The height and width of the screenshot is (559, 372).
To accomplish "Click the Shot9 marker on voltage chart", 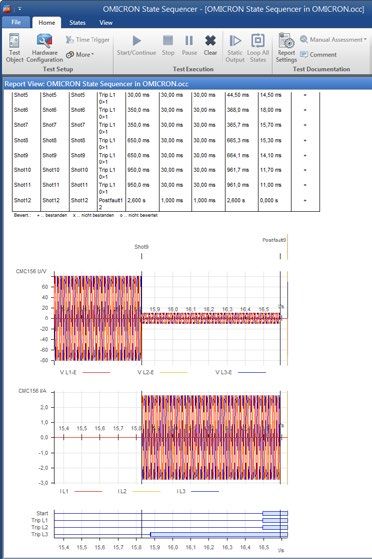I will coord(142,247).
